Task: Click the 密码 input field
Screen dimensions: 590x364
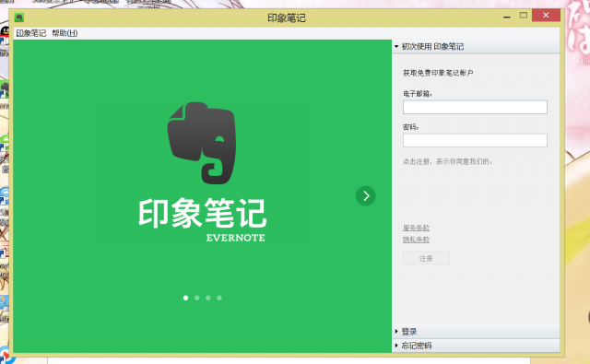Action: pos(475,141)
